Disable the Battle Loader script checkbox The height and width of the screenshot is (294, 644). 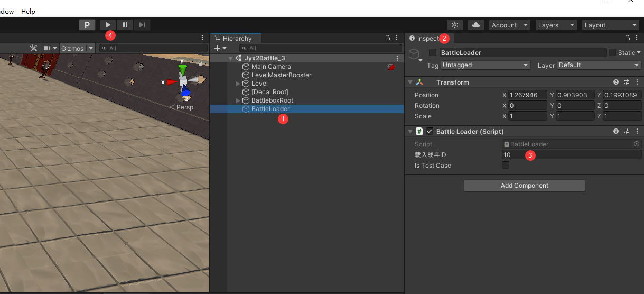click(x=430, y=131)
